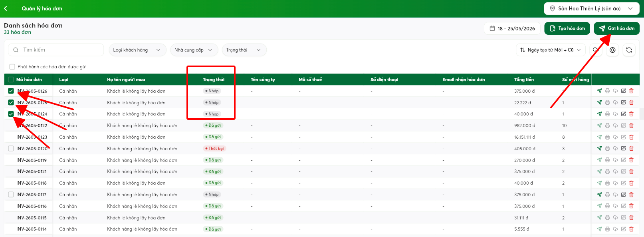Print invoice INV-2605-0124
The height and width of the screenshot is (237, 644).
pos(607,114)
